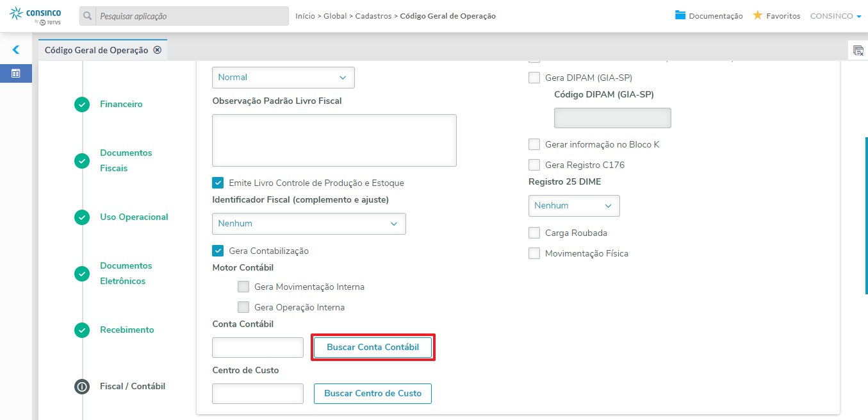868x420 pixels.
Task: Click the Buscar Centro de Custo button
Action: coord(373,393)
